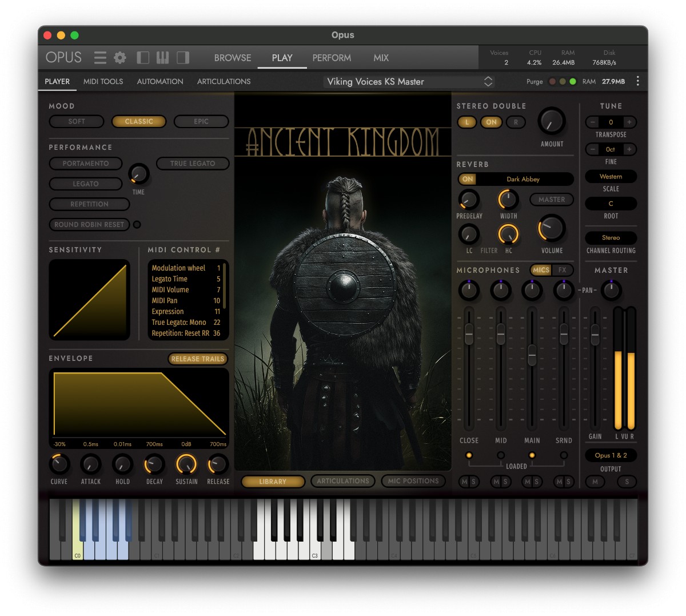Select the Soft mood
Viewport: 686px width, 616px height.
(77, 121)
